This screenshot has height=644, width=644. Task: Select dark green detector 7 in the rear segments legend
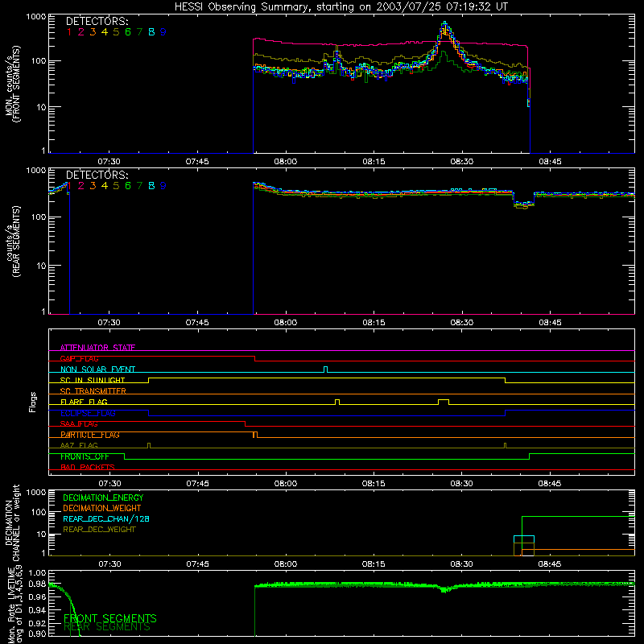(x=139, y=186)
